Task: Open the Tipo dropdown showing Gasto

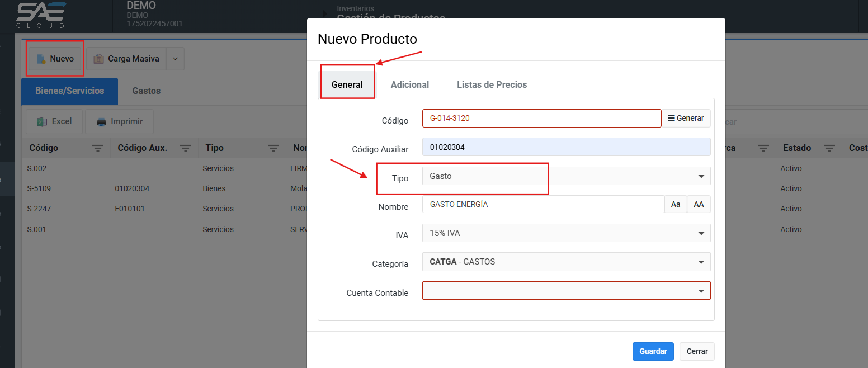Action: click(x=566, y=176)
